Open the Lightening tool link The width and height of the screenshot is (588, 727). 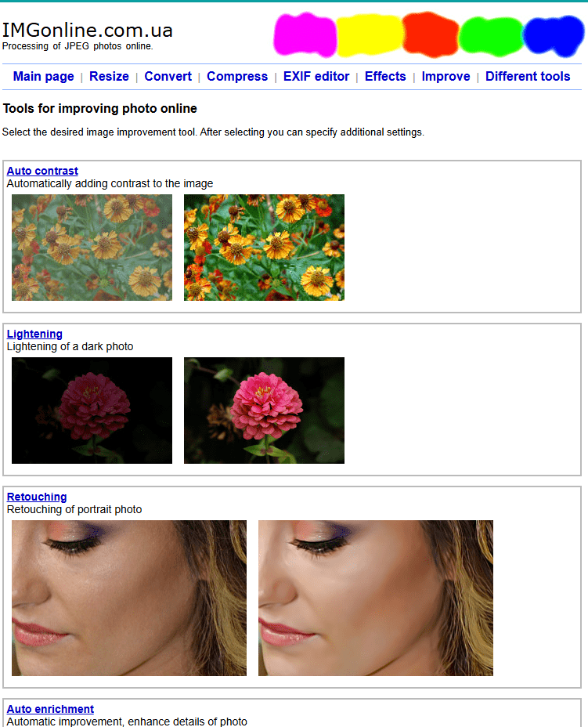coord(34,334)
